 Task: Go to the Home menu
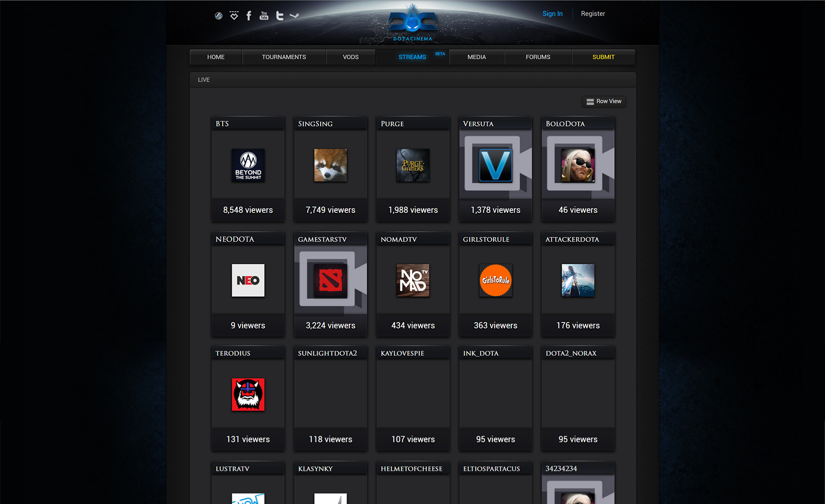(216, 57)
